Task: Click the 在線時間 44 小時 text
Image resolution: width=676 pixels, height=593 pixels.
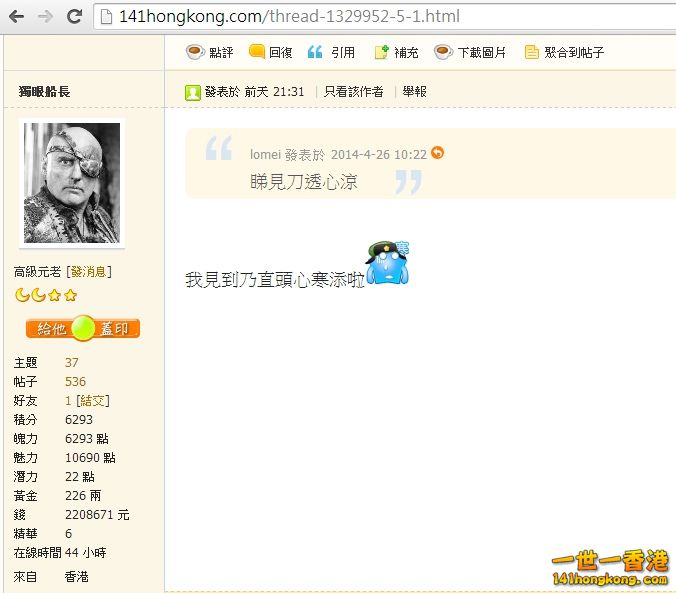Action: pos(59,552)
